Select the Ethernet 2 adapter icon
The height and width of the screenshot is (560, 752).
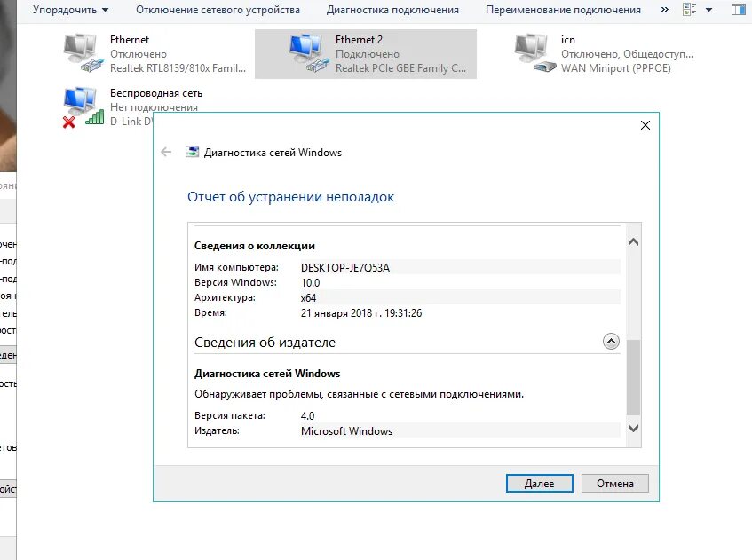coord(309,52)
